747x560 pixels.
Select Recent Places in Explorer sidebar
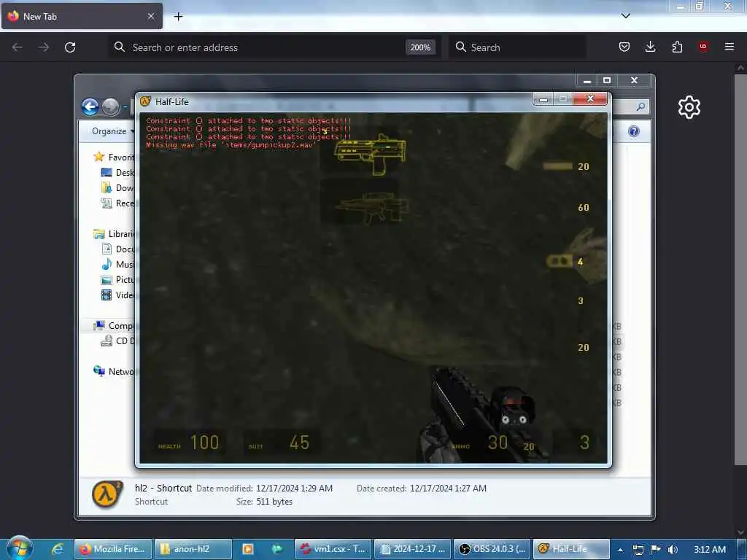coord(118,203)
